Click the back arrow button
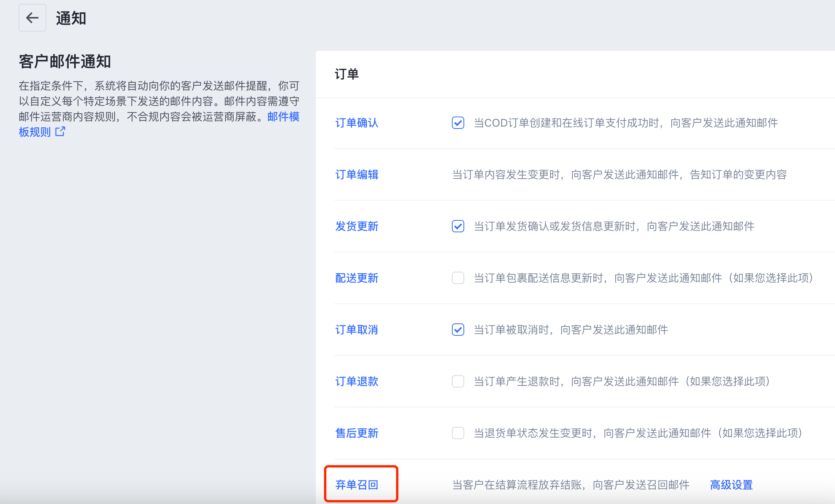This screenshot has width=835, height=504. (x=32, y=18)
